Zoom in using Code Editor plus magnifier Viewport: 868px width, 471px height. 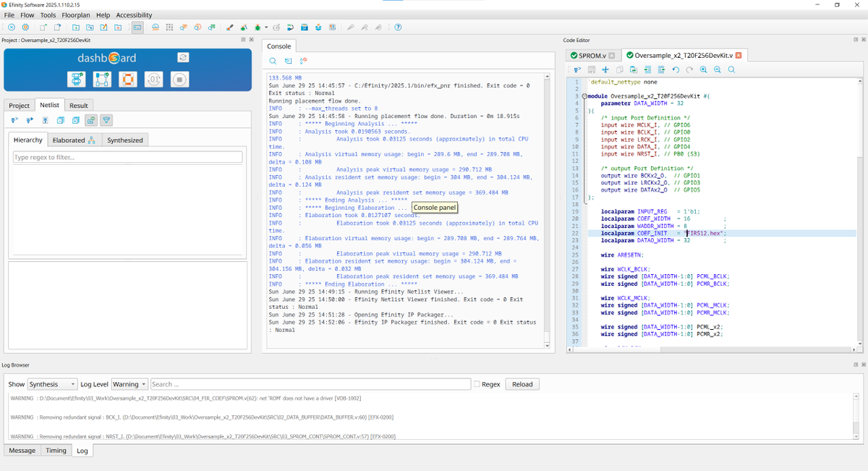pyautogui.click(x=703, y=69)
